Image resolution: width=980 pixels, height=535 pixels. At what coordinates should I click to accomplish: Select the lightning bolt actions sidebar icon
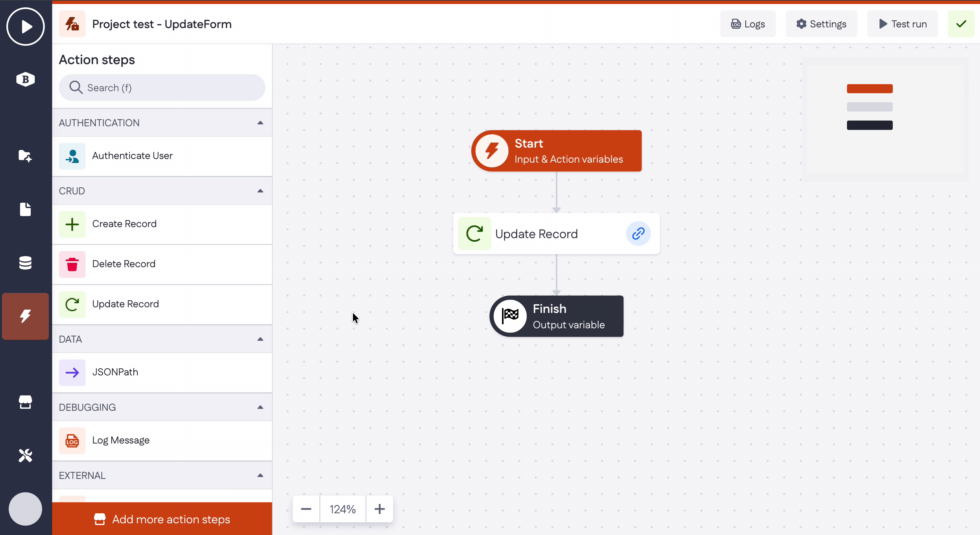point(25,316)
